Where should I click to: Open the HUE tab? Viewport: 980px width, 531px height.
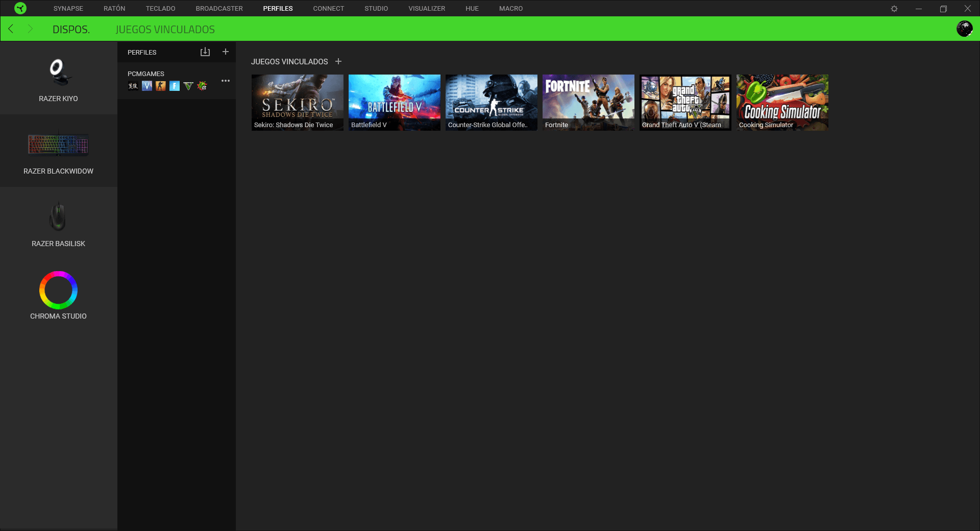(x=472, y=9)
